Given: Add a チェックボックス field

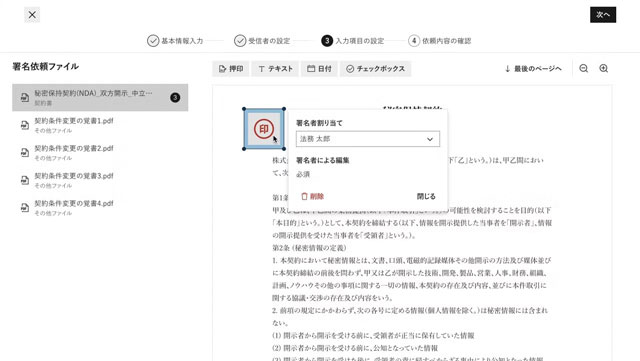Looking at the screenshot, I should [x=376, y=69].
